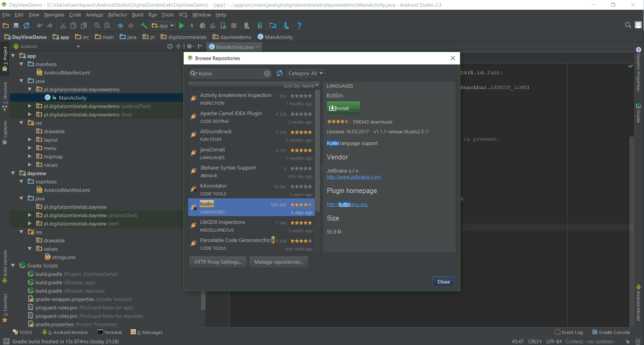Click the Synchronize toolbar icon
The height and width of the screenshot is (345, 644).
26,26
